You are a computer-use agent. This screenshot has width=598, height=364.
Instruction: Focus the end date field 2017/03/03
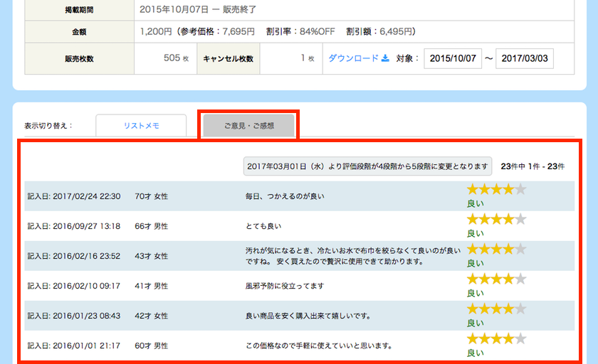(524, 58)
